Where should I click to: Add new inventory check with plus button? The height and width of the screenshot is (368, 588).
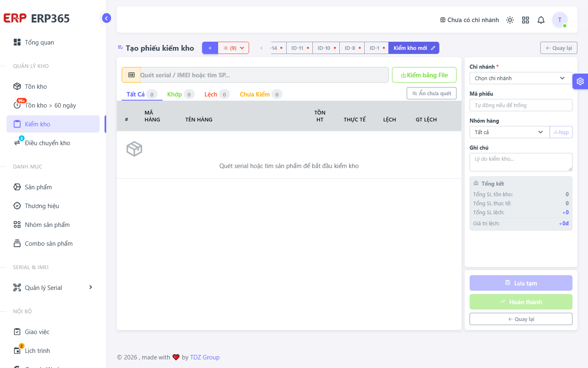pyautogui.click(x=210, y=48)
